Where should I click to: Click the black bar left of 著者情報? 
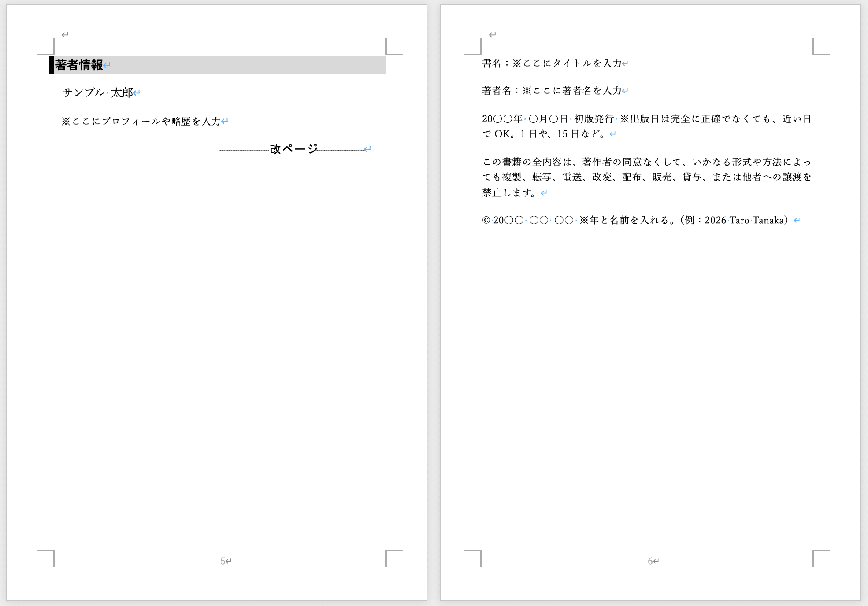[x=52, y=65]
